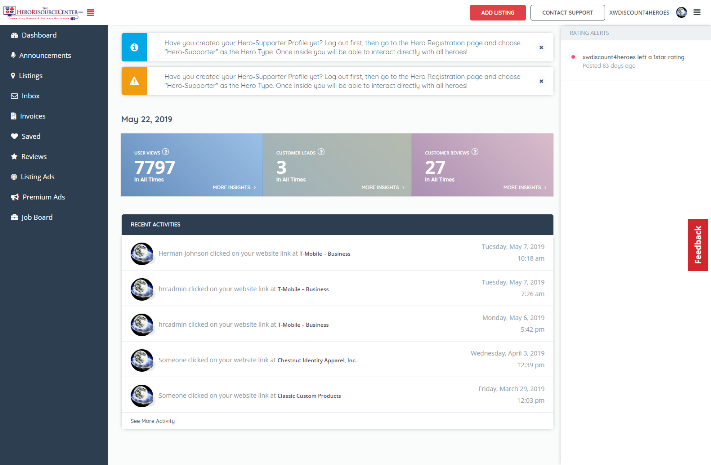Click the See More Activity link
Viewport: 711px width, 465px height.
[152, 421]
